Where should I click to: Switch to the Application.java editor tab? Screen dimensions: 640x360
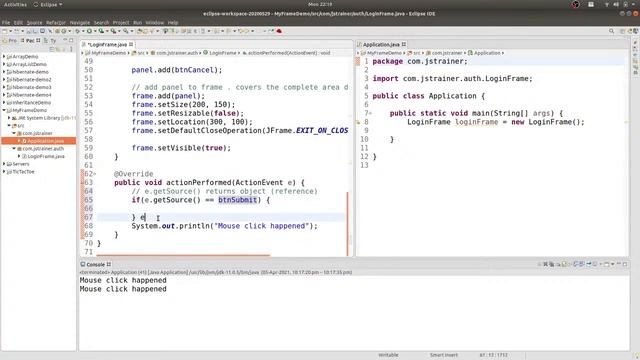(x=381, y=44)
